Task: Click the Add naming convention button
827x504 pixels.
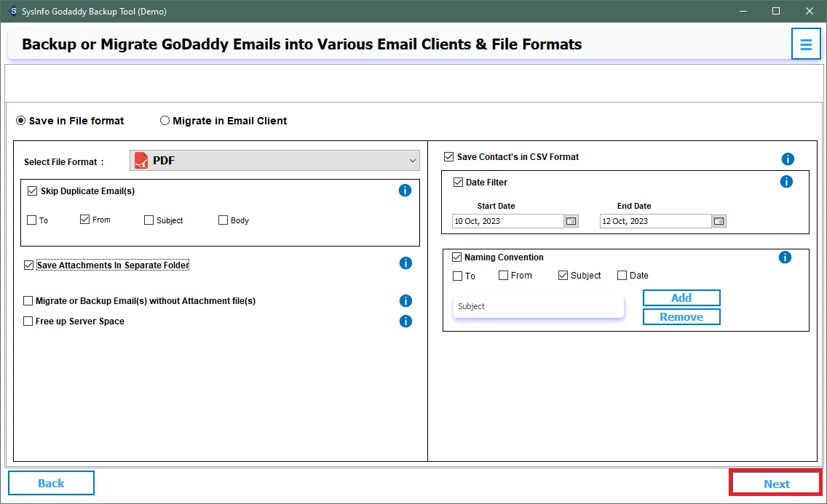Action: pyautogui.click(x=681, y=298)
